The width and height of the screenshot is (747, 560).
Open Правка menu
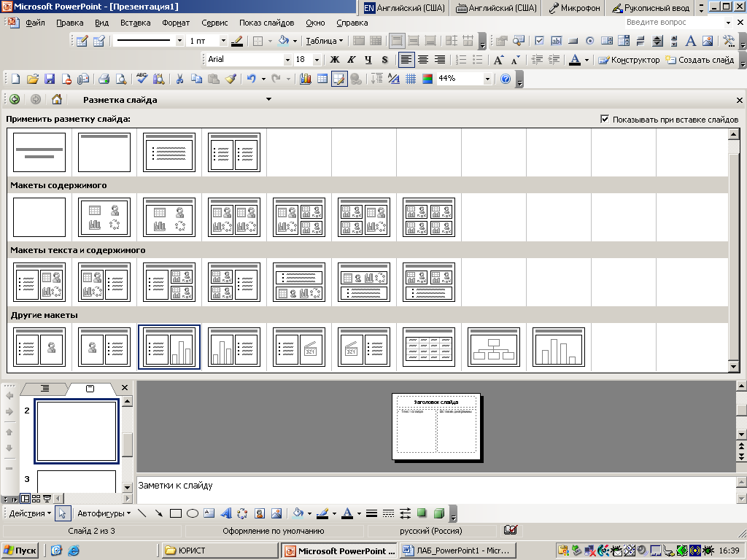pyautogui.click(x=69, y=23)
